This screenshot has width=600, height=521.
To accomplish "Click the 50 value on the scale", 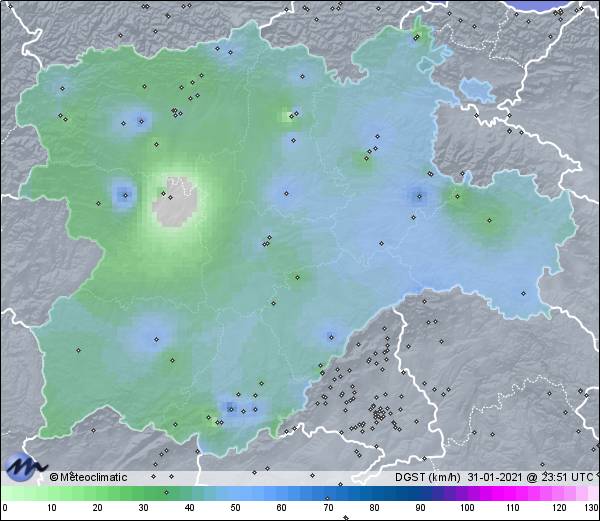I will tap(235, 508).
